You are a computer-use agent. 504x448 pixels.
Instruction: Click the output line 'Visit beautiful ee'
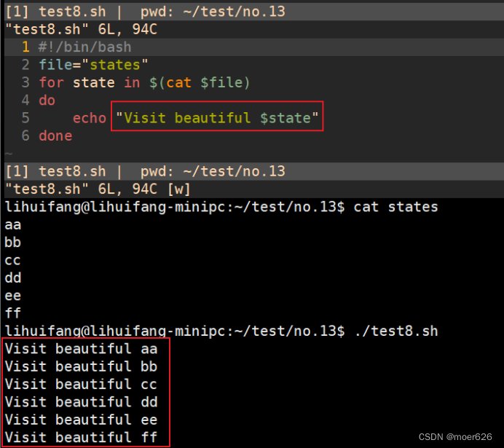click(81, 420)
